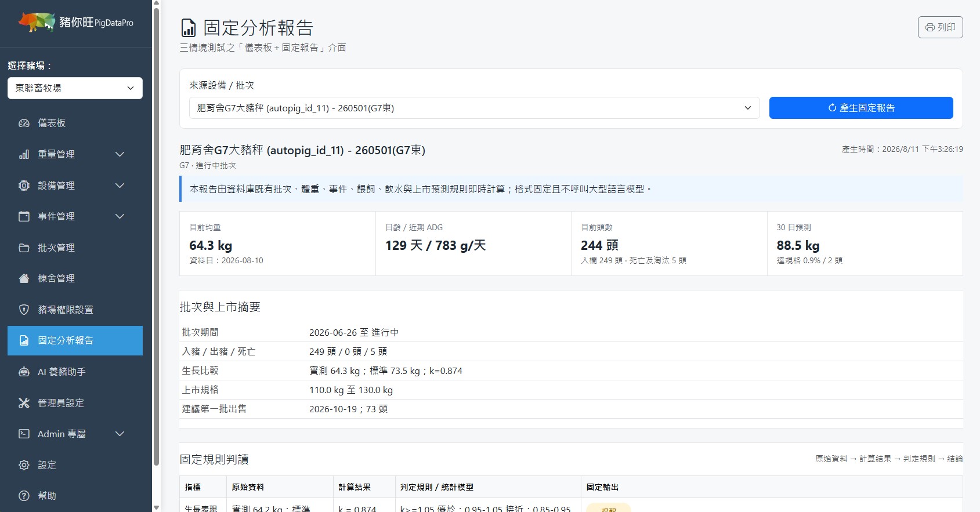The height and width of the screenshot is (512, 980).
Task: Go to 批次管理 in sidebar
Action: coord(75,248)
